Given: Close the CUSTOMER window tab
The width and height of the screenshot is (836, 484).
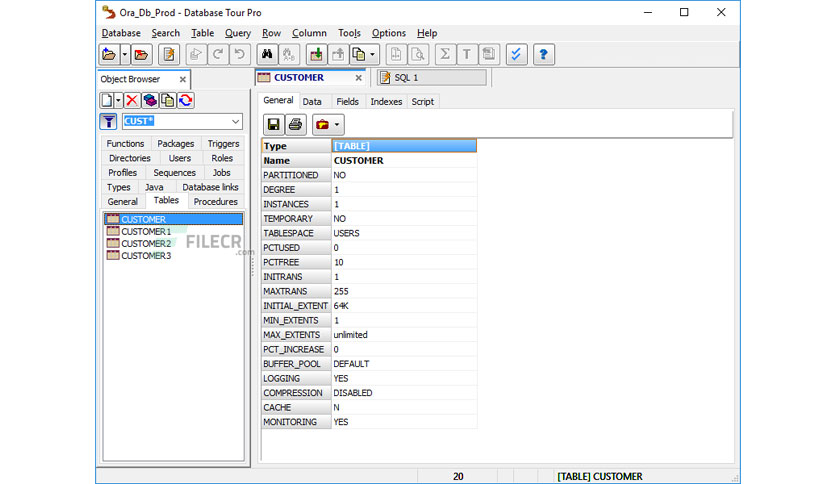Looking at the screenshot, I should (x=358, y=78).
